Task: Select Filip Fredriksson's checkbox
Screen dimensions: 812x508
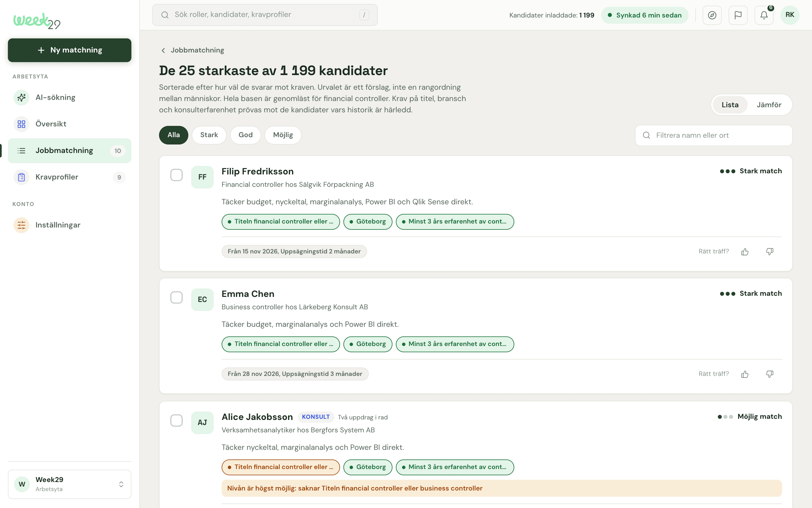Action: [176, 175]
